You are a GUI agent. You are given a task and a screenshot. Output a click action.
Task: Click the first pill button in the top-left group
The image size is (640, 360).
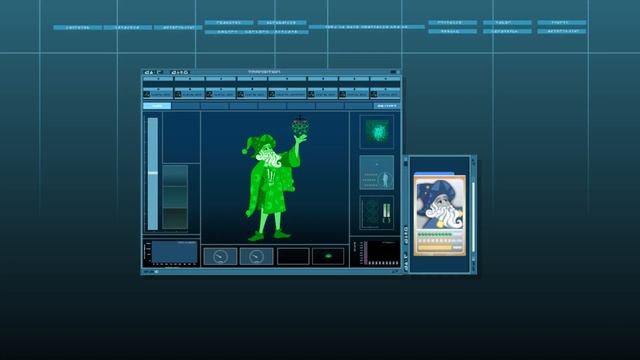78,27
